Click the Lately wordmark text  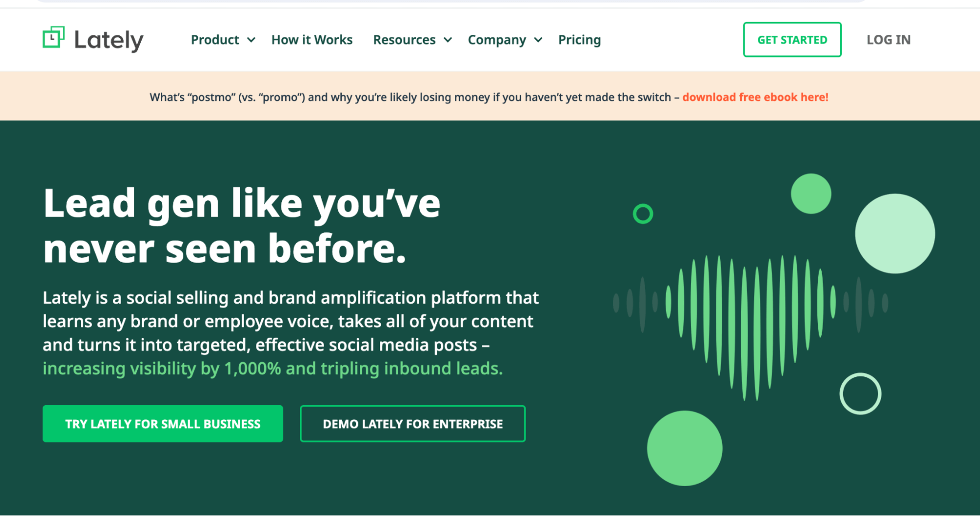109,40
